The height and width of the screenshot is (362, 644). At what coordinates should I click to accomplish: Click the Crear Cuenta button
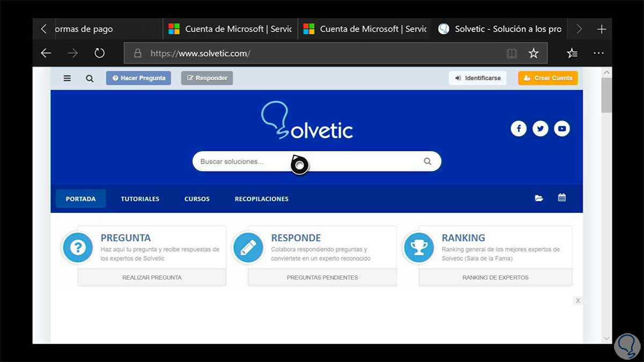click(x=548, y=78)
